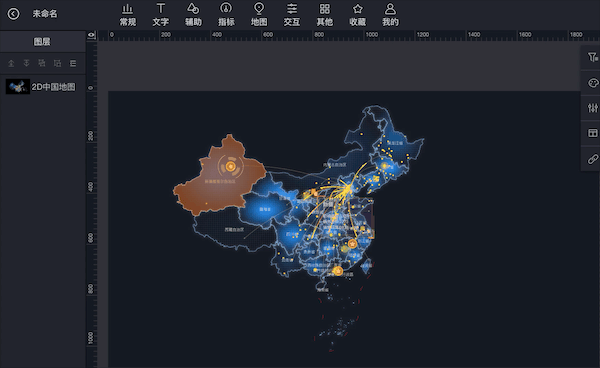The image size is (600, 368).
Task: Click the send-to-bottom layer icon
Action: click(26, 63)
